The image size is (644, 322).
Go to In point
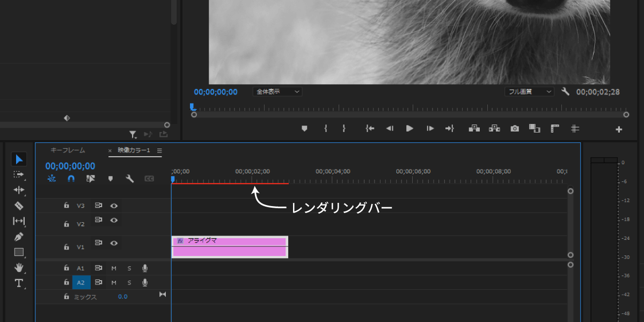[369, 128]
